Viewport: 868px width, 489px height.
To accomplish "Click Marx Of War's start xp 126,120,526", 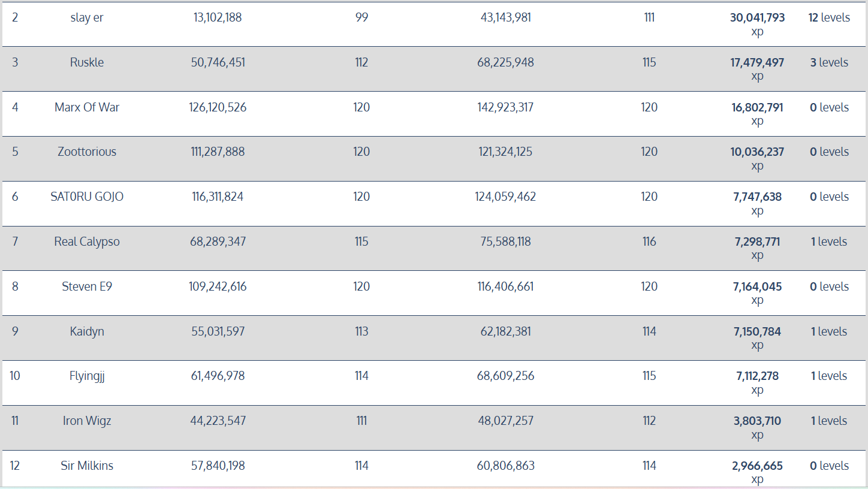I will click(x=218, y=107).
